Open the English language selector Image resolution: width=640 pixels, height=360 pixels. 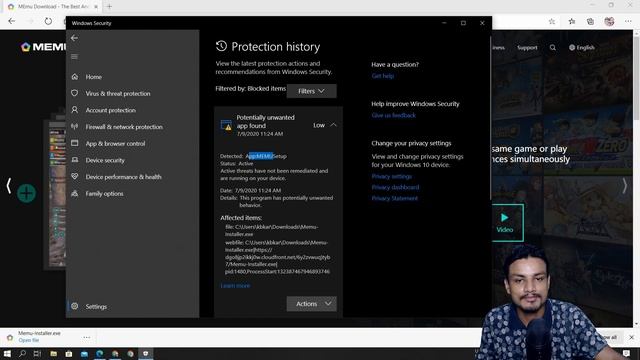pos(582,48)
